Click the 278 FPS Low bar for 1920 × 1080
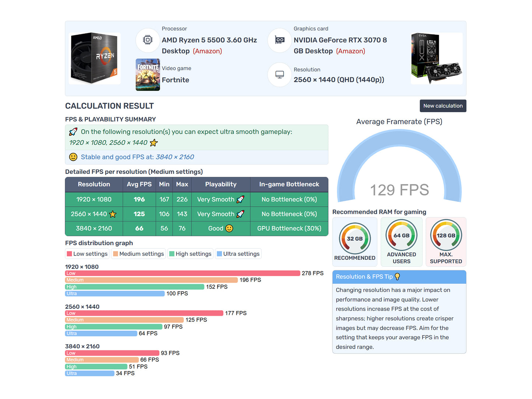 coord(183,273)
